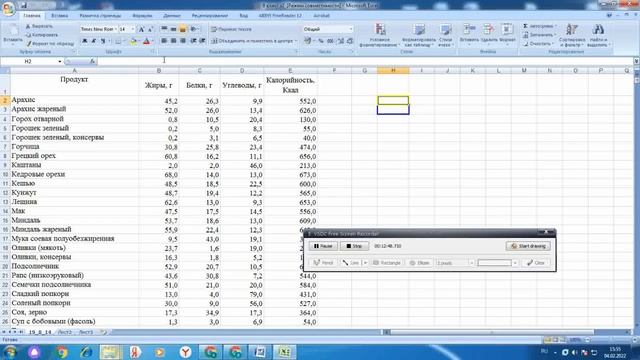640x360 pixels.
Task: Click the fx insert function icon
Action: pyautogui.click(x=93, y=61)
